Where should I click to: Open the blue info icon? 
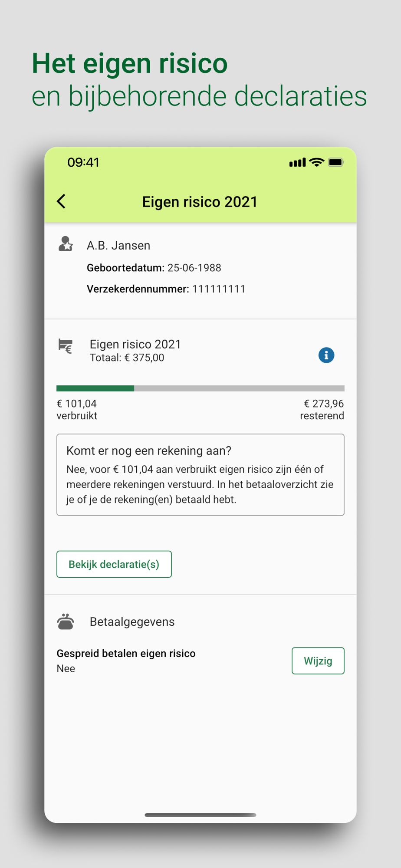326,355
